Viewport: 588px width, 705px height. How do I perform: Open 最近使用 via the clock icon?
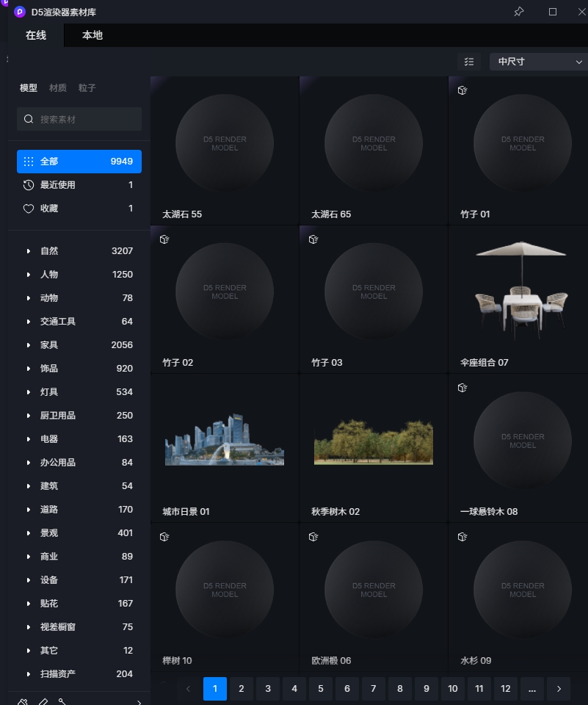coord(29,185)
